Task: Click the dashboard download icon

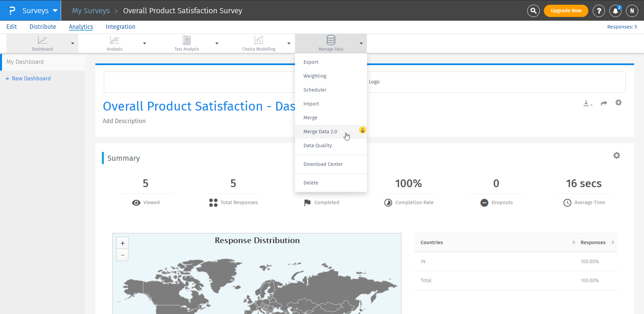Action: (587, 103)
